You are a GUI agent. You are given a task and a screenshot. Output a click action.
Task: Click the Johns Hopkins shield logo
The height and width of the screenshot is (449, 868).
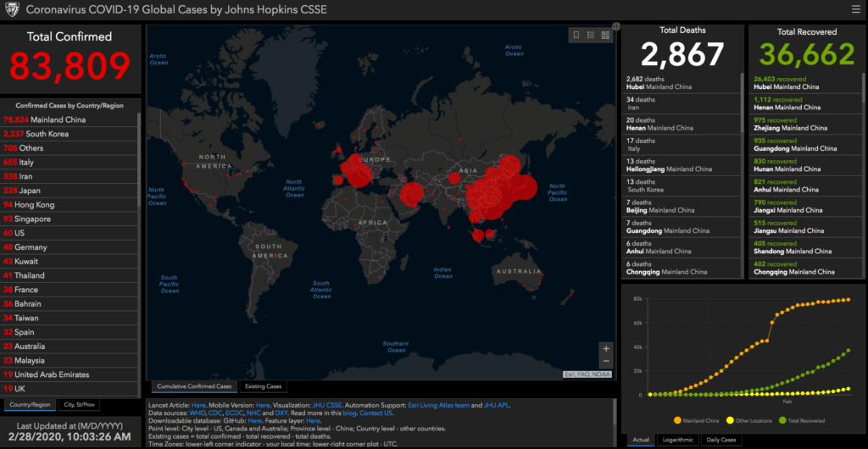pyautogui.click(x=12, y=9)
